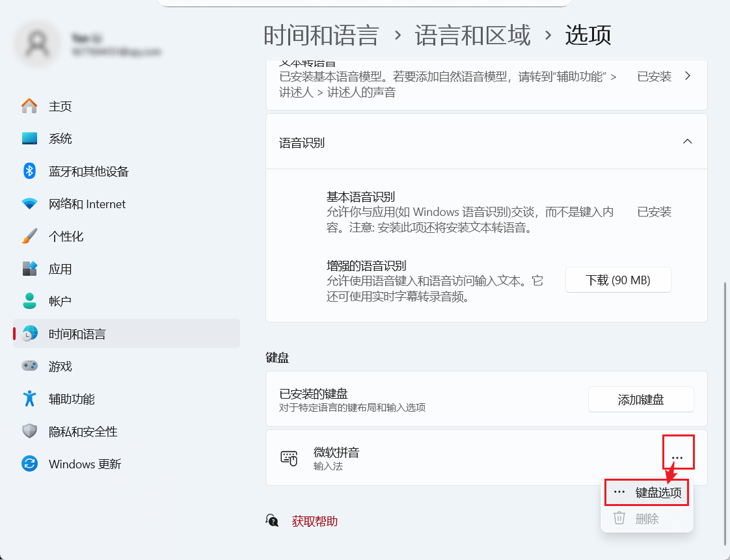Go to 系统 settings section
Viewport: 730px width, 560px height.
coord(126,139)
